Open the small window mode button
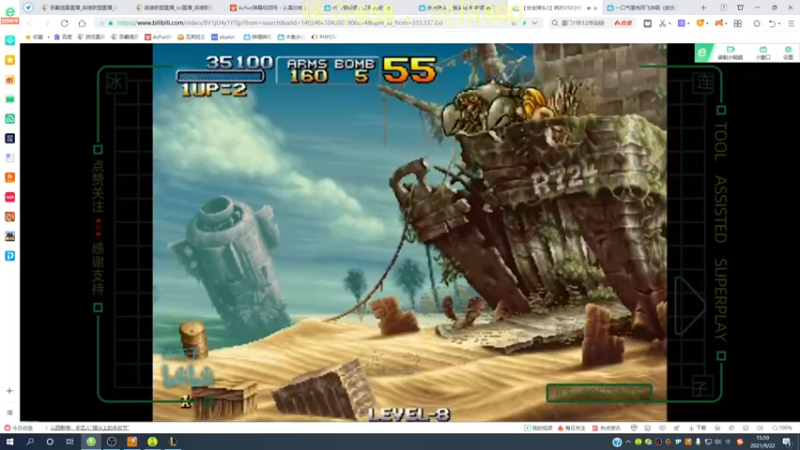Screen dimensions: 800x450 point(763,53)
